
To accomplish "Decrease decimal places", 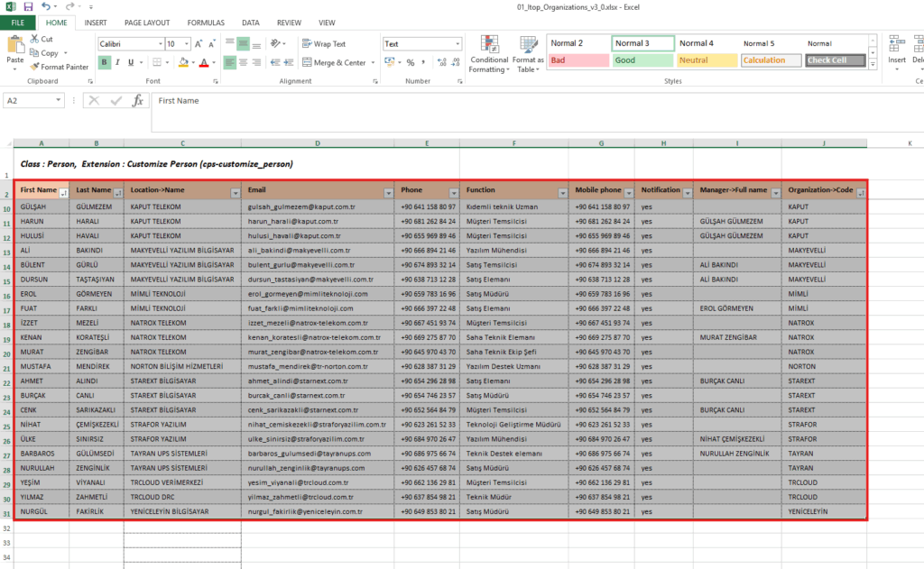I will coord(456,62).
